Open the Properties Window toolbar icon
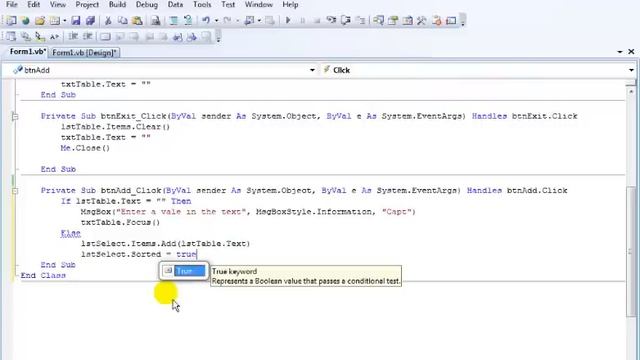The width and height of the screenshot is (640, 360). (393, 20)
